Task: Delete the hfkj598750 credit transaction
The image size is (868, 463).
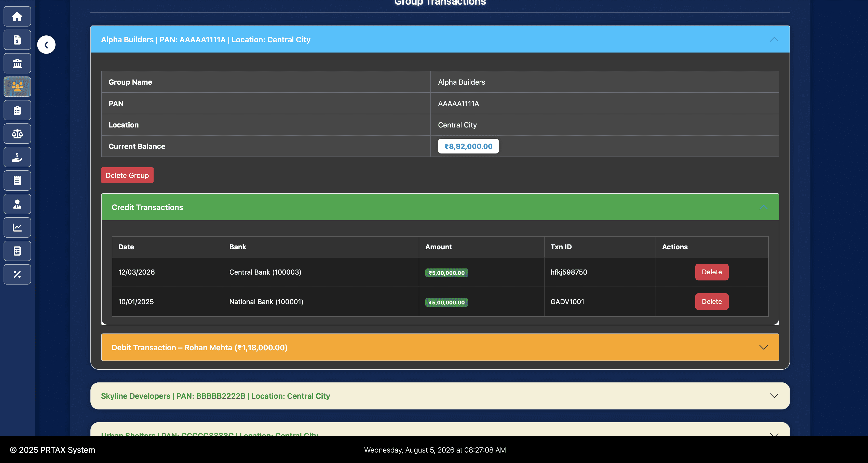Action: click(712, 272)
